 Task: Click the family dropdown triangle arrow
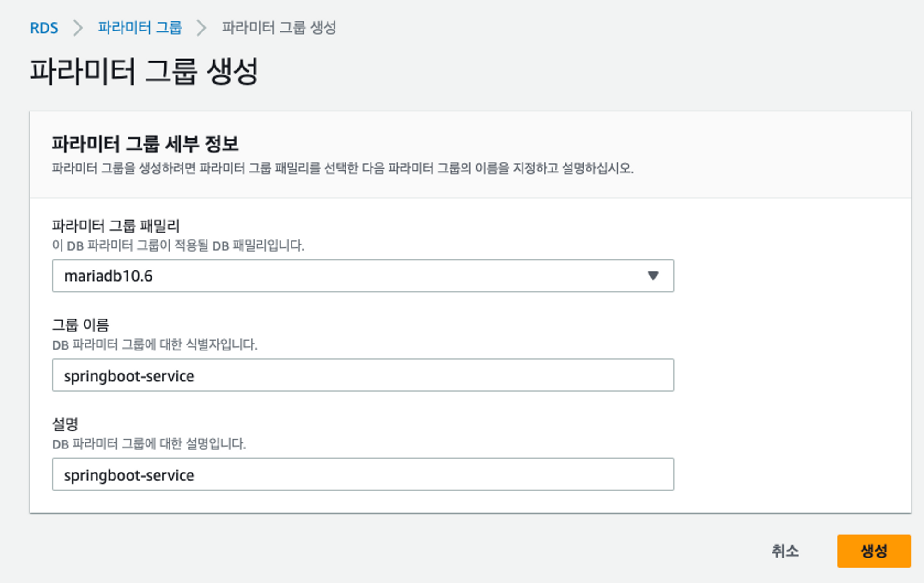pos(653,276)
